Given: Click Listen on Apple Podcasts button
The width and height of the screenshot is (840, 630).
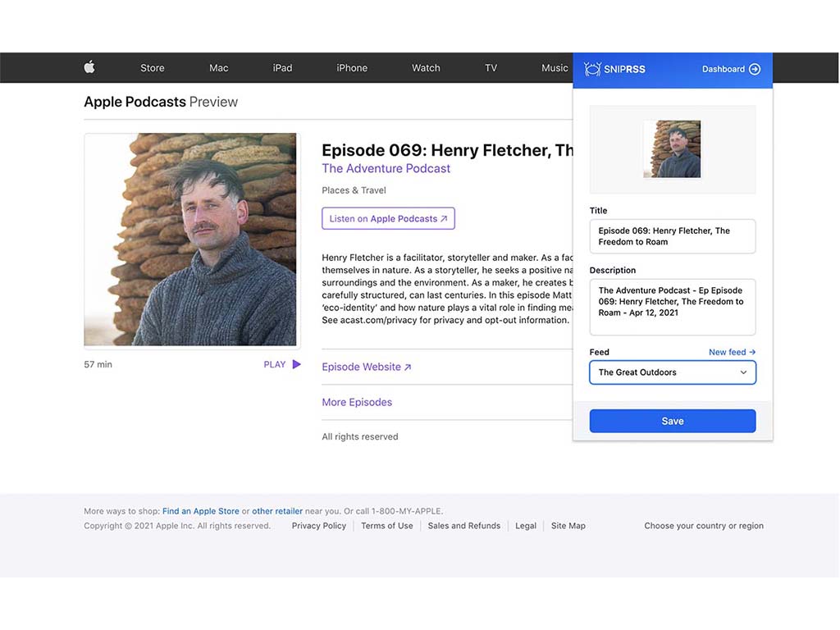Looking at the screenshot, I should click(x=388, y=218).
